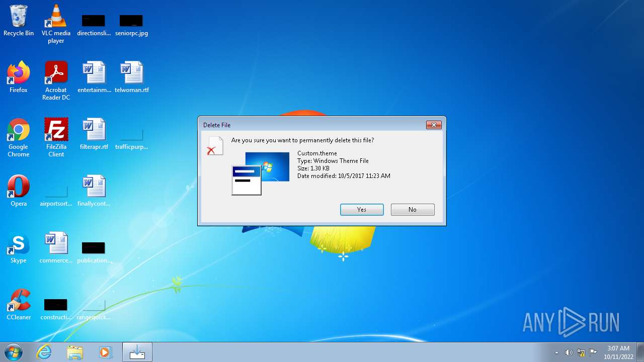
Task: Select the commerce... Word document
Action: click(x=56, y=248)
